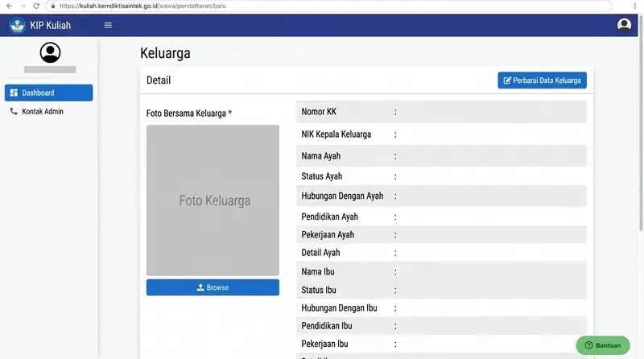Viewport: 644px width, 359px height.
Task: Click the padlock site security icon
Action: pyautogui.click(x=53, y=6)
